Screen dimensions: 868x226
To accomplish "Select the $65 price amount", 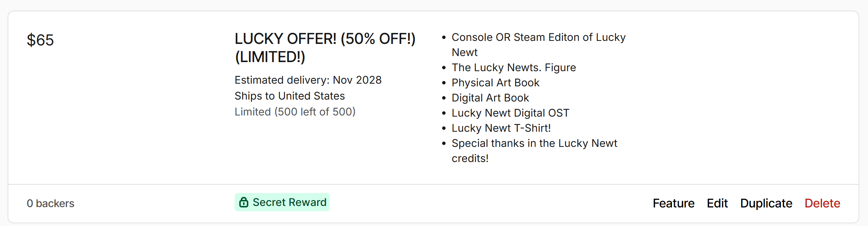I will click(40, 40).
